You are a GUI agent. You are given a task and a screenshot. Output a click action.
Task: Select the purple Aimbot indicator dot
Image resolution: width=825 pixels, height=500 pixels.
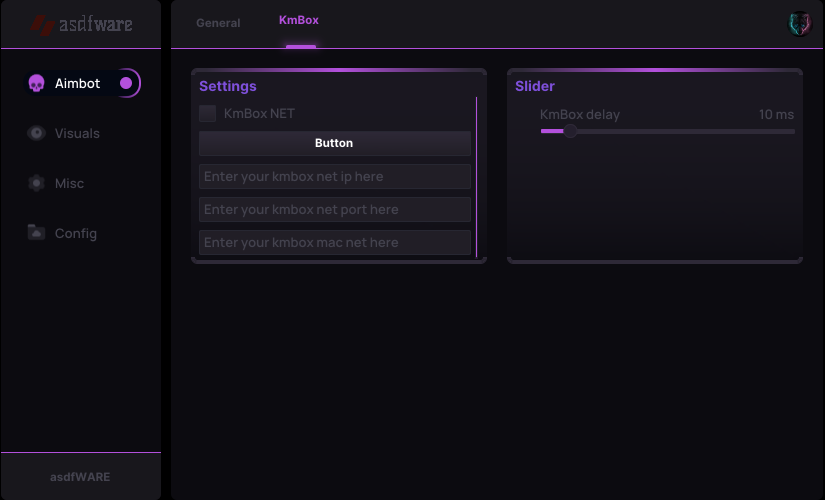126,83
